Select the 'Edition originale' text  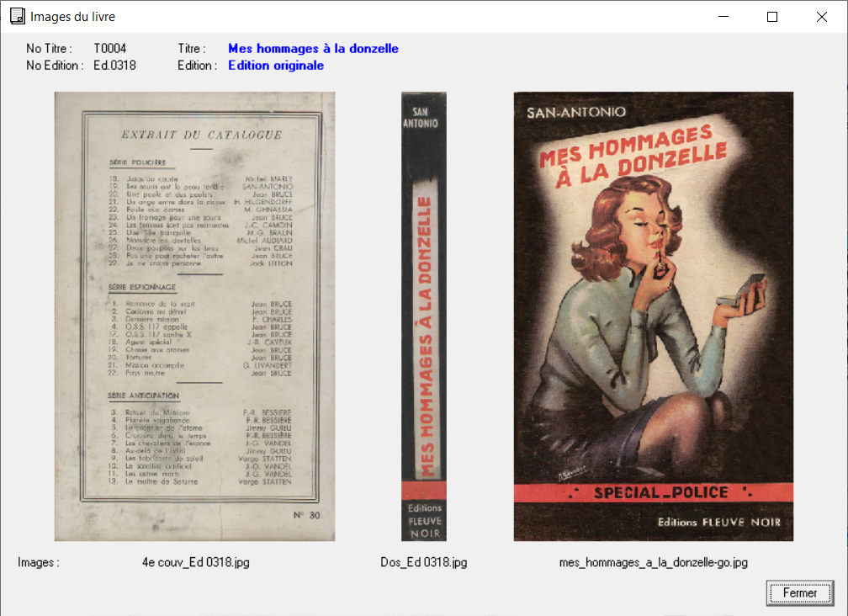point(276,66)
